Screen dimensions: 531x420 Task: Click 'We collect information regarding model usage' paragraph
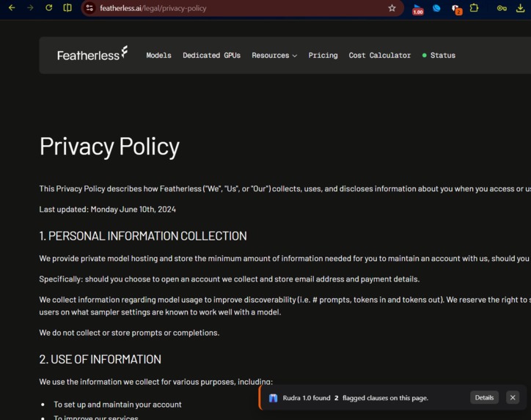pos(285,306)
